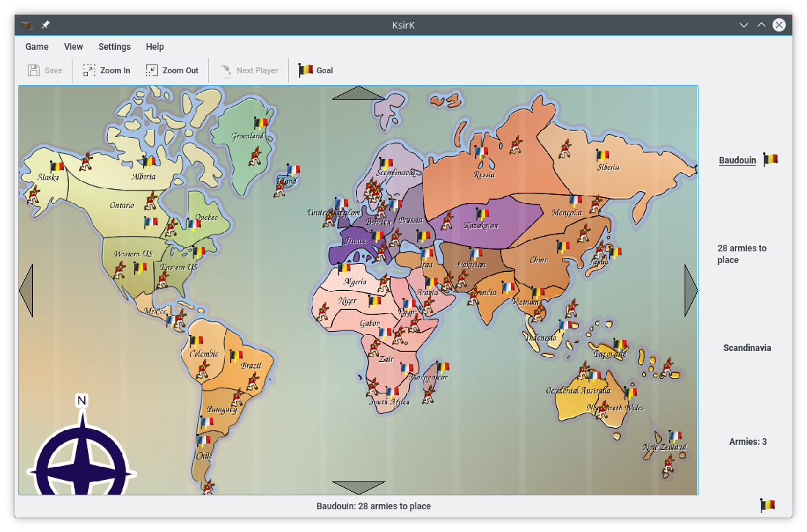The width and height of the screenshot is (807, 532).
Task: Open the Help menu
Action: (x=155, y=47)
